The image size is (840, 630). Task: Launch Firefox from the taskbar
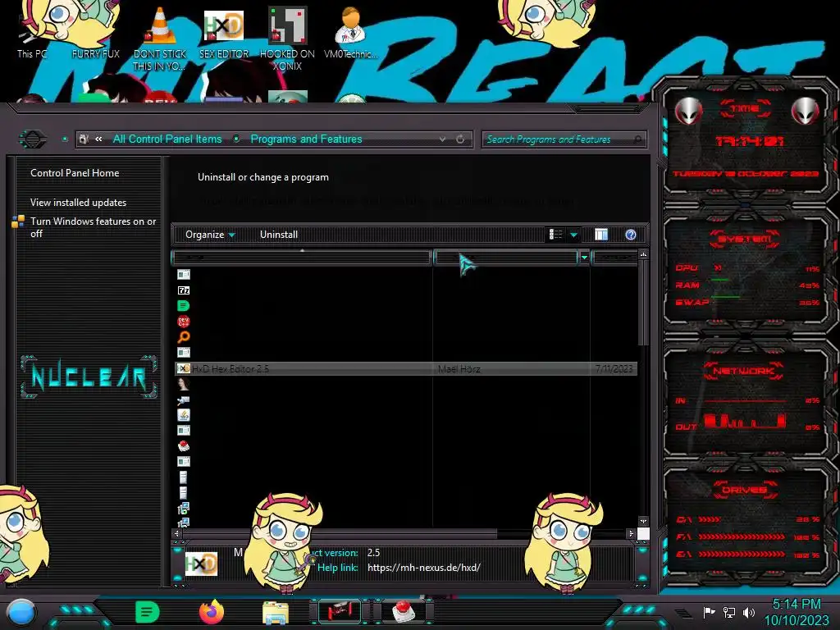tap(211, 612)
